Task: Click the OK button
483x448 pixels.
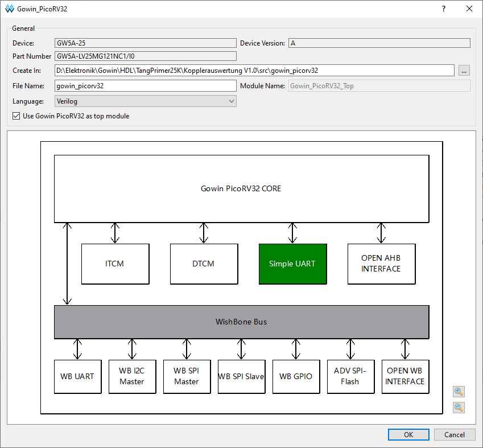Action: click(x=408, y=434)
